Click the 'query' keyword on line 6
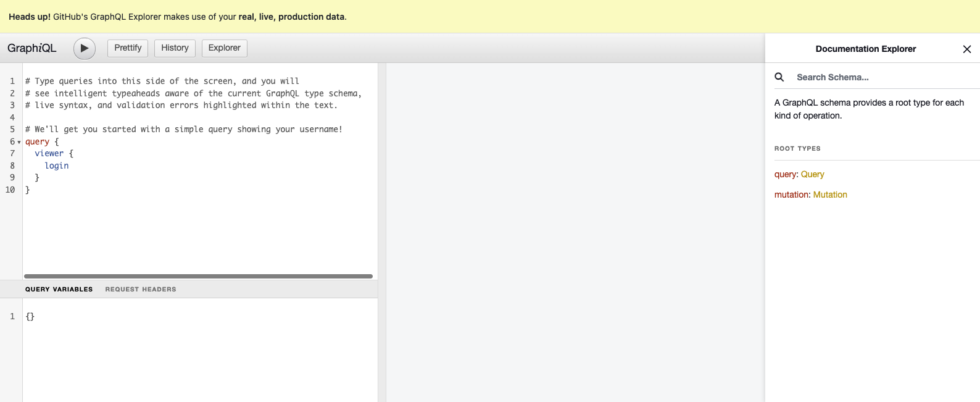The width and height of the screenshot is (980, 402). (37, 141)
